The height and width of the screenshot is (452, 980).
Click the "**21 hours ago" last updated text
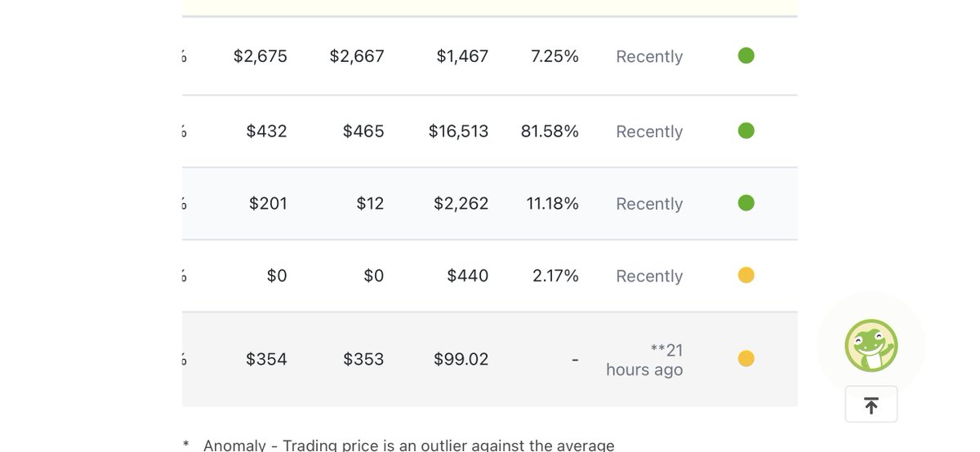(x=645, y=360)
